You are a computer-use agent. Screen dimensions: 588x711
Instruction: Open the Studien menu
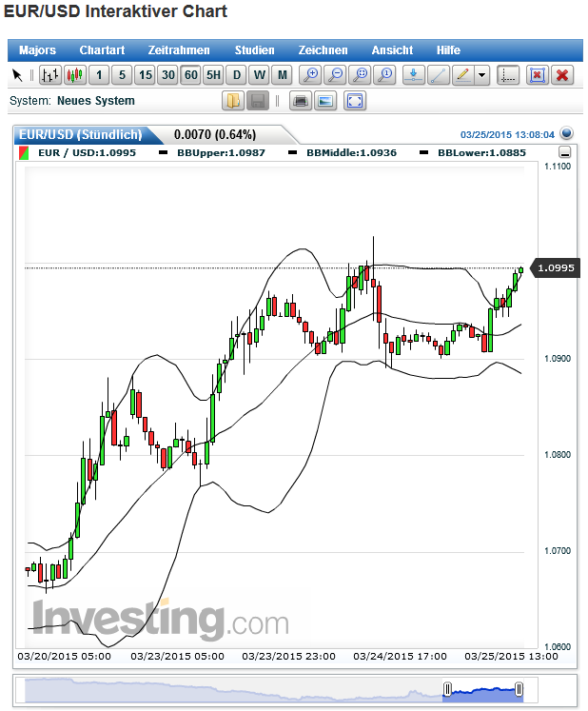[x=254, y=50]
